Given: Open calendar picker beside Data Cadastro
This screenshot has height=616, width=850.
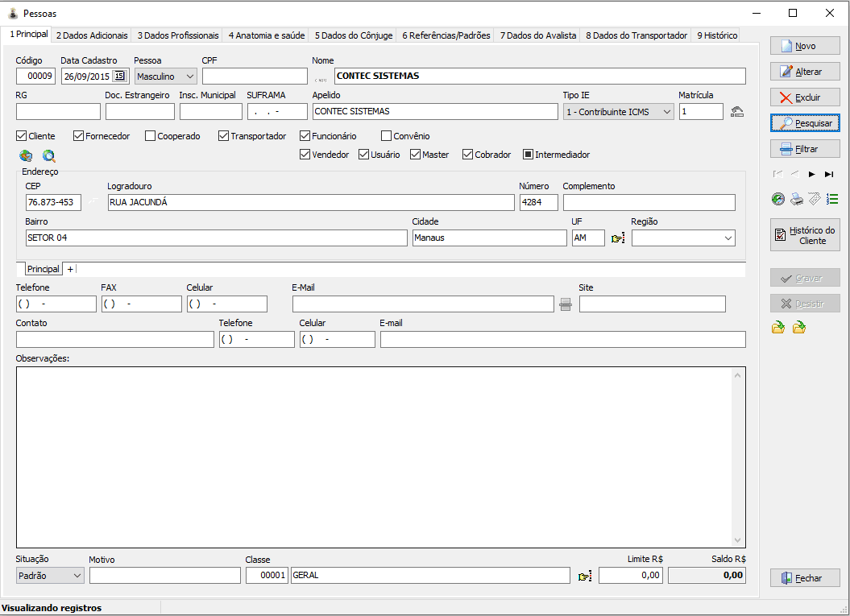Looking at the screenshot, I should [120, 76].
